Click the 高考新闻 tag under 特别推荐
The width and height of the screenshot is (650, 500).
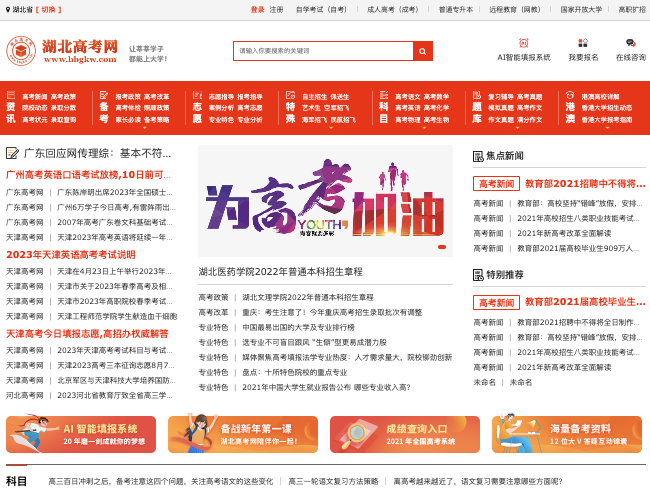coord(496,303)
